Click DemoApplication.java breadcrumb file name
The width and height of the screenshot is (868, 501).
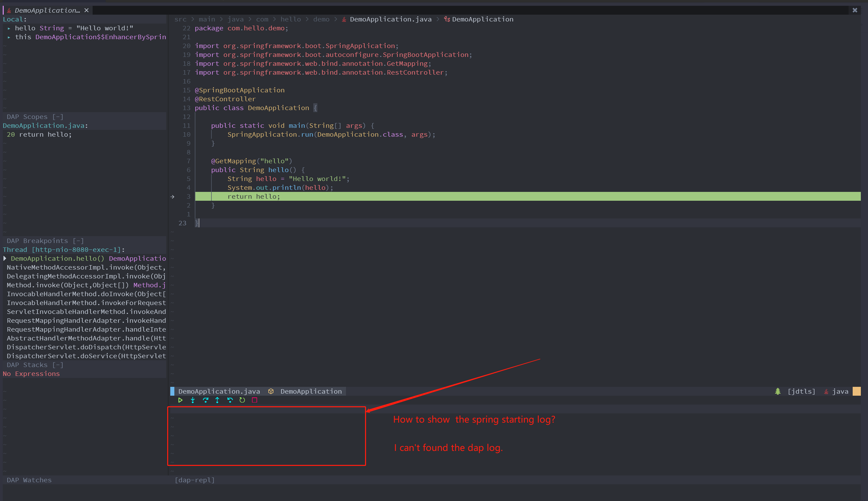391,19
